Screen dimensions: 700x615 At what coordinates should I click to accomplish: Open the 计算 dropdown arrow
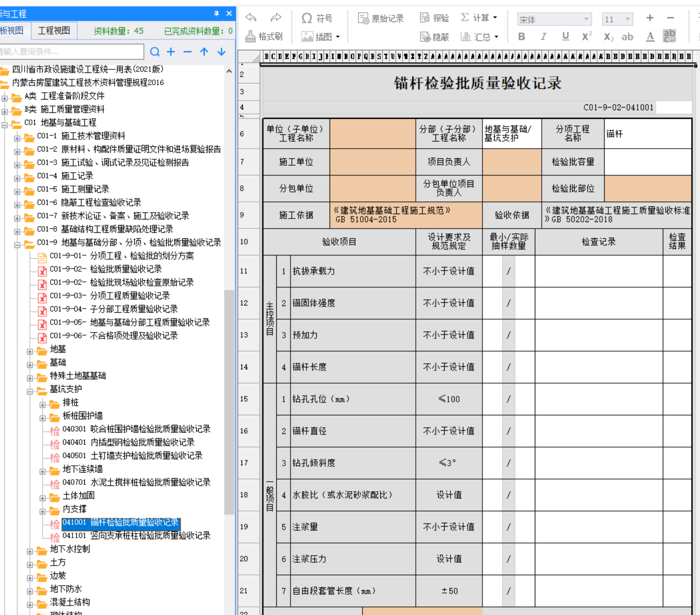(495, 18)
